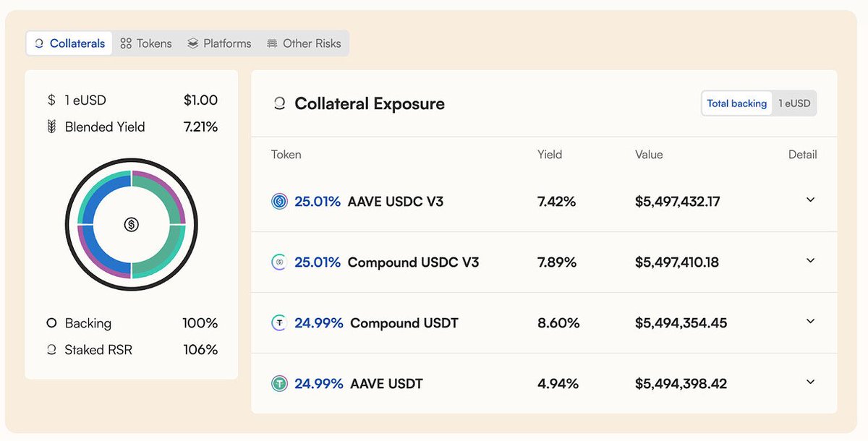Click the AAVE USDC V3 token icon
The image size is (868, 441).
[x=279, y=202]
